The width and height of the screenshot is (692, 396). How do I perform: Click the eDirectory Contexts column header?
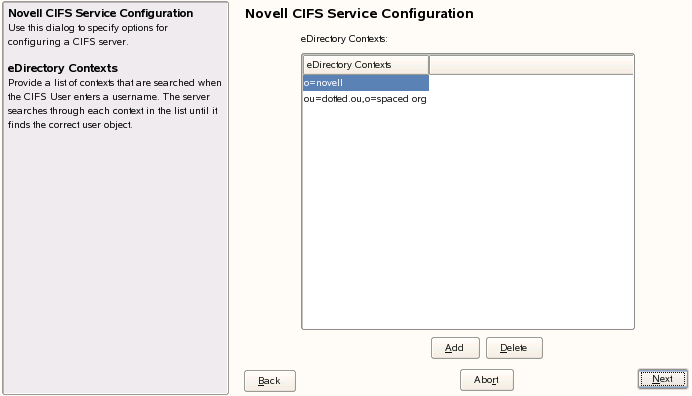point(365,65)
